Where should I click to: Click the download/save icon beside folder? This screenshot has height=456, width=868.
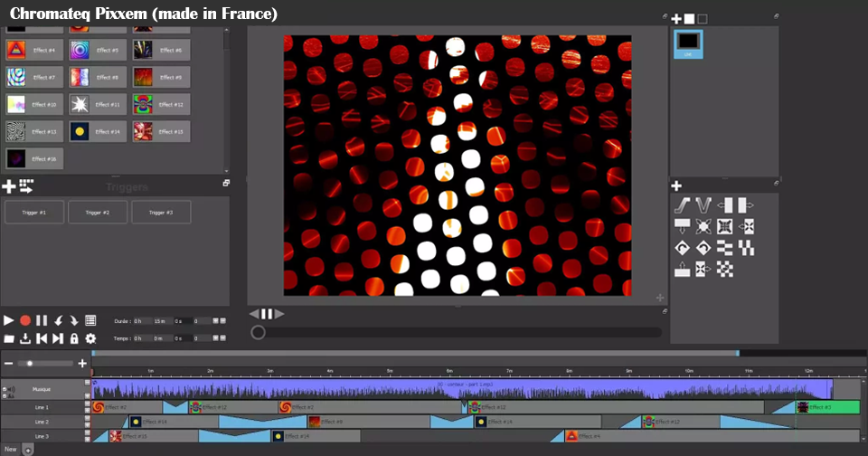pos(25,338)
